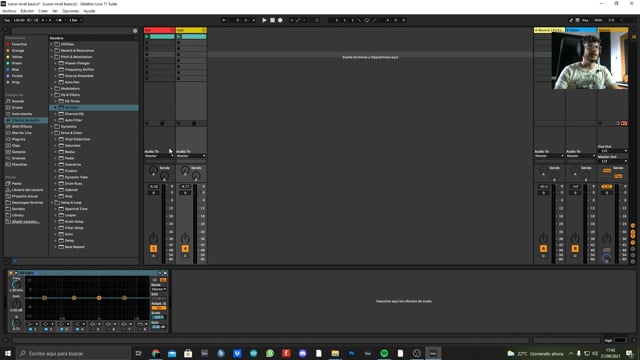This screenshot has width=640, height=360.
Task: Collapse the Delay & Loop folder
Action: pos(52,202)
